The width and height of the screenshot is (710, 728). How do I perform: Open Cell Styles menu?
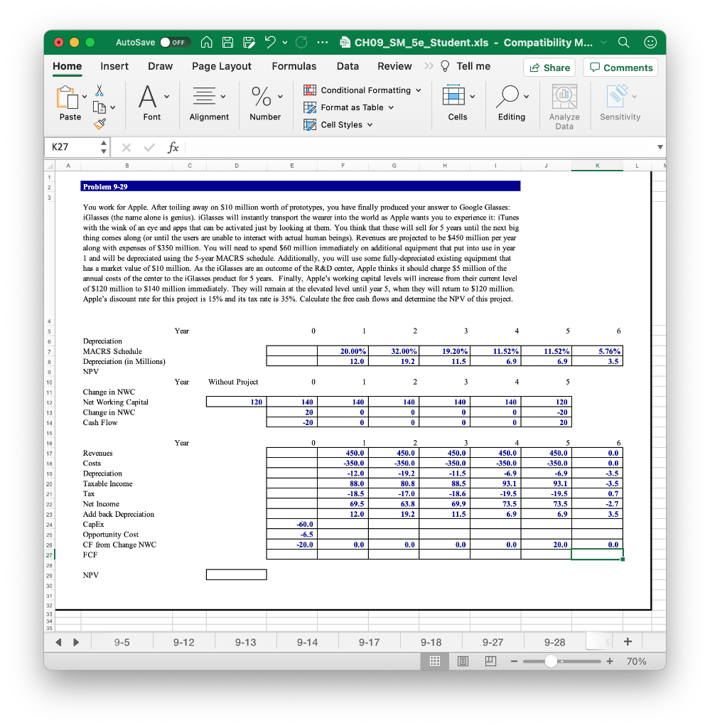click(x=338, y=124)
